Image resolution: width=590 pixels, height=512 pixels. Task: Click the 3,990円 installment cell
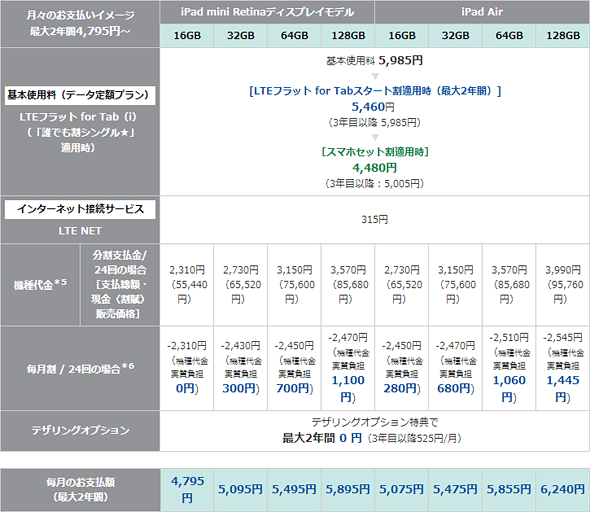[563, 284]
